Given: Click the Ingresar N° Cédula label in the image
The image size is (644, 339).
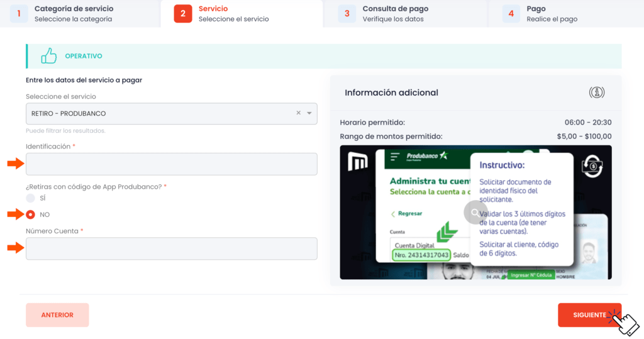Looking at the screenshot, I should coord(531,275).
